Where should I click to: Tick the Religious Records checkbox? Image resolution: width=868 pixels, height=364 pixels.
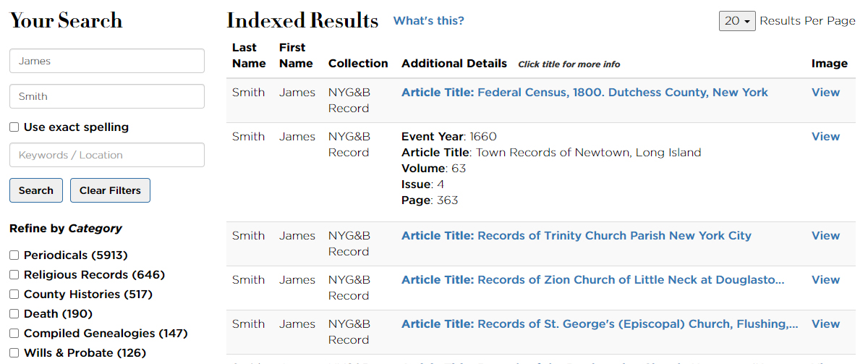point(14,275)
